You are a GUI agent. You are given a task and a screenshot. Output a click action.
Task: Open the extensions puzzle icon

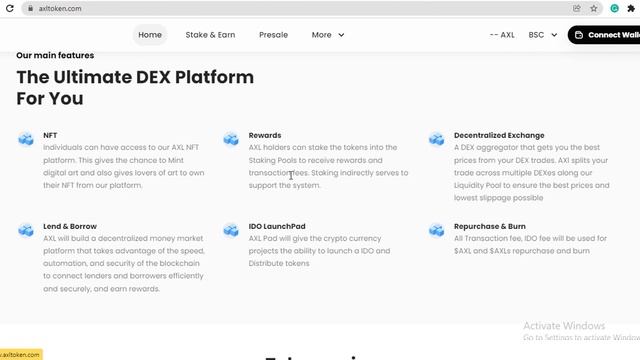coord(631,8)
